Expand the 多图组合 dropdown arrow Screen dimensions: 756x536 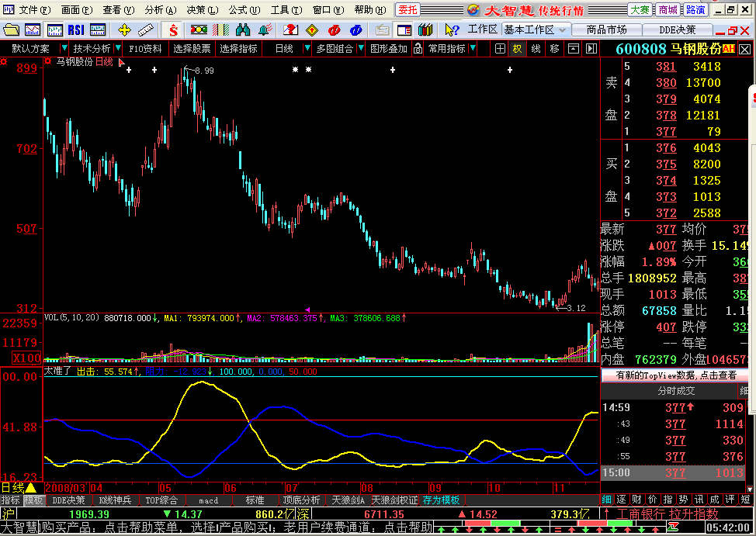pos(361,48)
